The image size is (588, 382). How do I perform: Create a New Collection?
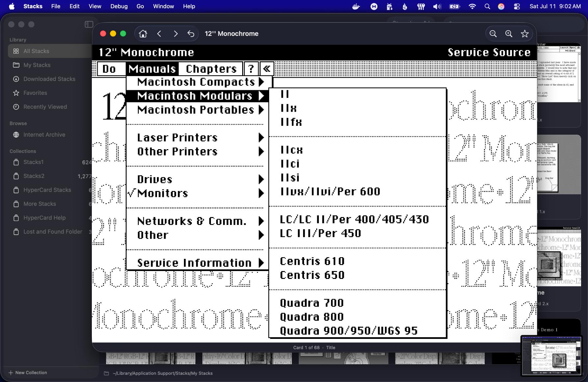click(x=28, y=372)
